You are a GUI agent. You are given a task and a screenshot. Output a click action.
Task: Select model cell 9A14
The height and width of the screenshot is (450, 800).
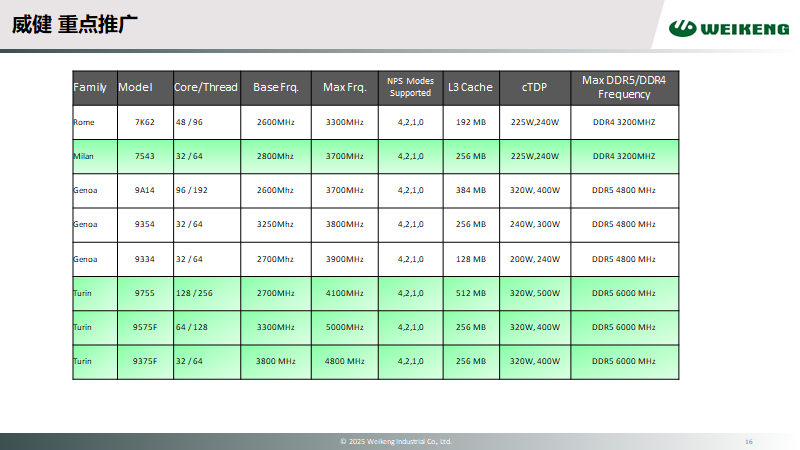pyautogui.click(x=145, y=190)
